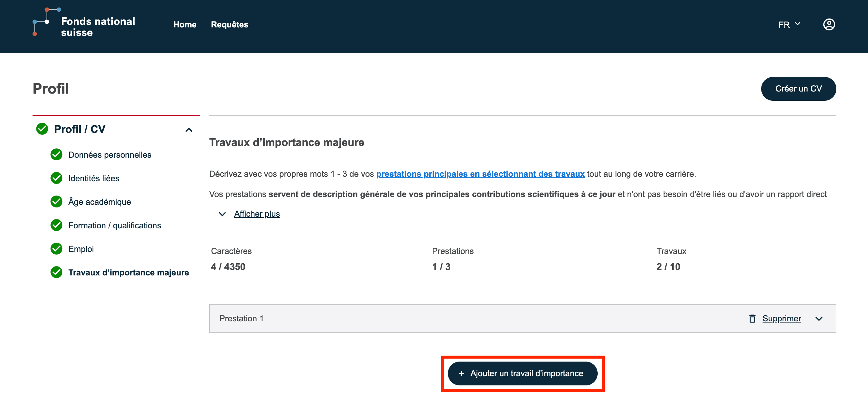The width and height of the screenshot is (868, 403).
Task: Click Ajouter un travail d'importance button
Action: pyautogui.click(x=522, y=373)
